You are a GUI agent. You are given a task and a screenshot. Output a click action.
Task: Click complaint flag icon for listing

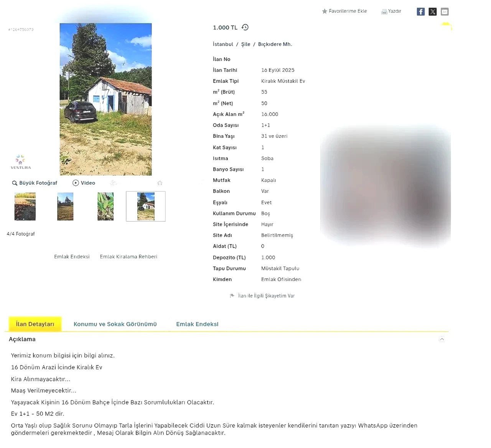point(232,296)
